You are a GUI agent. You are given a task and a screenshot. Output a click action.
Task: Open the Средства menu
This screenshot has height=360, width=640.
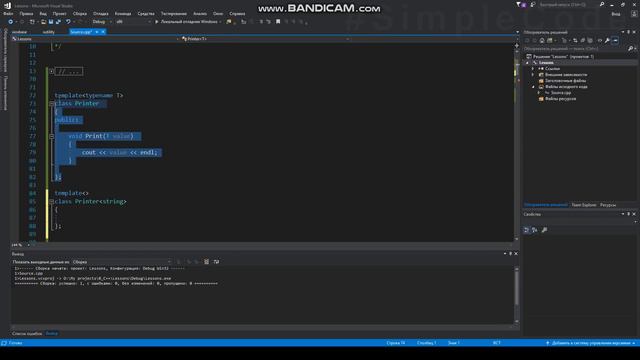pos(146,13)
